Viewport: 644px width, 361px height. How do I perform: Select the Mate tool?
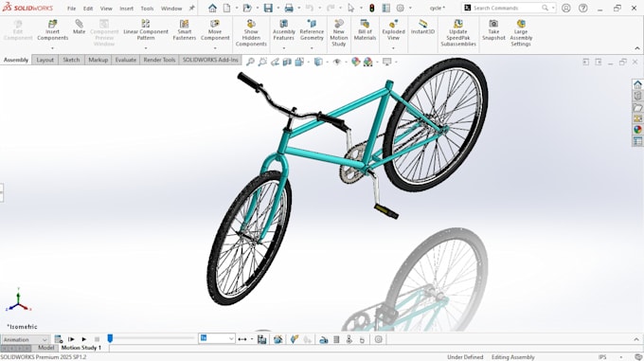pos(79,27)
